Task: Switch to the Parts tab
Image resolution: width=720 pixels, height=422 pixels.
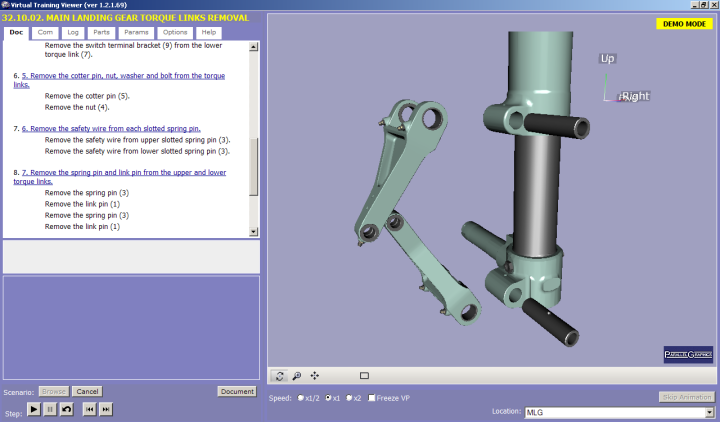Action: click(101, 33)
